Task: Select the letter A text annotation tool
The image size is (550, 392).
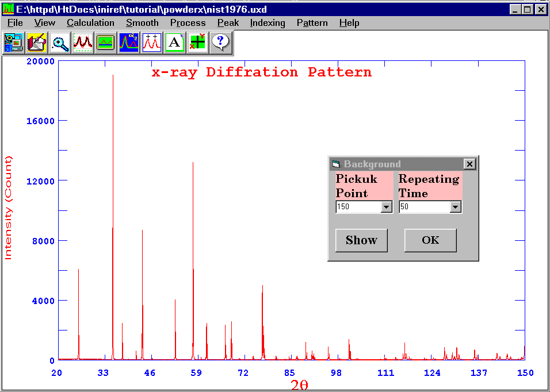Action: pos(174,43)
